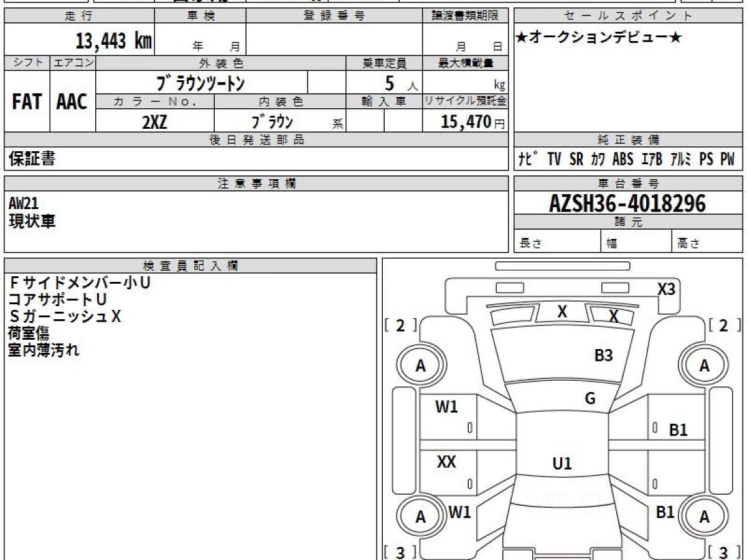
Task: Click the 外装色 header cell
Action: point(221,63)
